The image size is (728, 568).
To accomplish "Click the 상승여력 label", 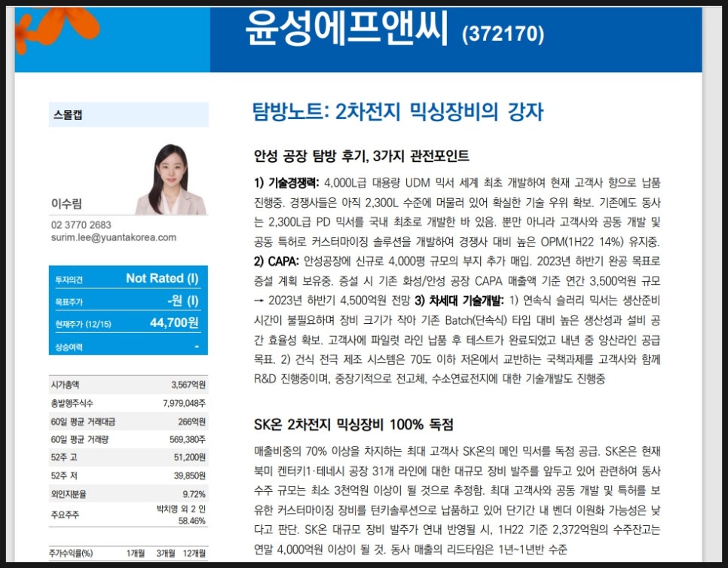I will point(69,347).
